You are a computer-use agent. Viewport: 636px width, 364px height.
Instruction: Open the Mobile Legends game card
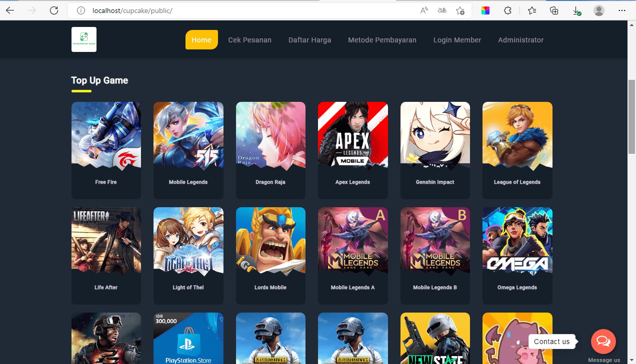[188, 150]
